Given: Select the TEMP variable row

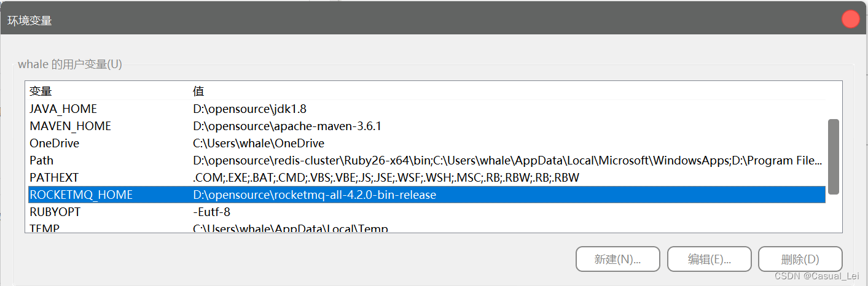Looking at the screenshot, I should tap(426, 228).
